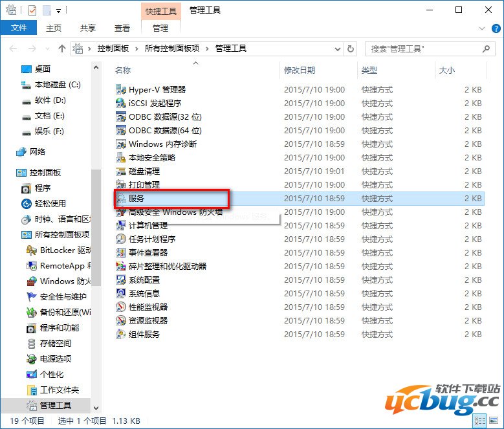Sort files by 修改日期 column header
Image resolution: width=504 pixels, height=429 pixels.
pyautogui.click(x=300, y=70)
